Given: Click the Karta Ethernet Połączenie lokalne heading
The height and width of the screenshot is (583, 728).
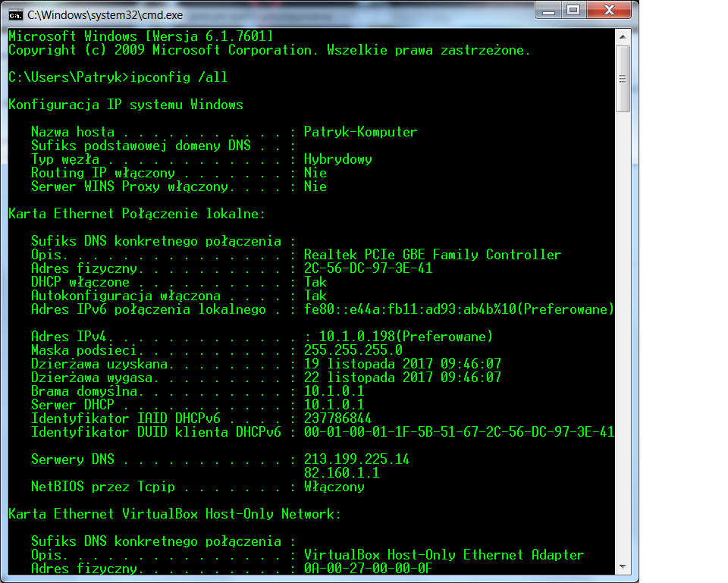Looking at the screenshot, I should [x=137, y=214].
